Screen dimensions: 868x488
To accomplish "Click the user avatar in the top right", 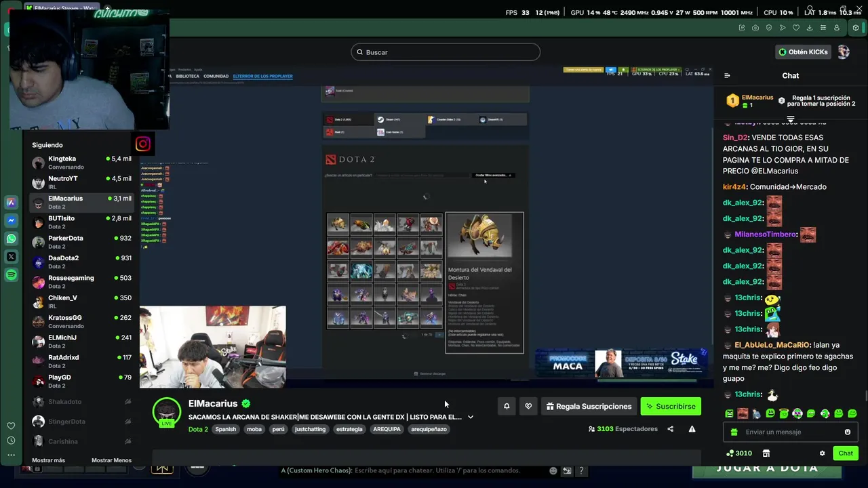I will 843,52.
